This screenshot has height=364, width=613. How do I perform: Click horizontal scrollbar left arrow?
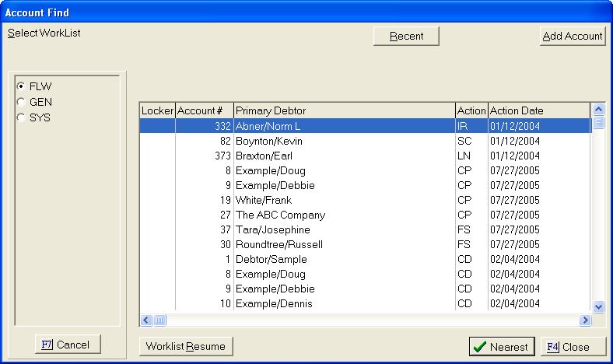pyautogui.click(x=145, y=320)
